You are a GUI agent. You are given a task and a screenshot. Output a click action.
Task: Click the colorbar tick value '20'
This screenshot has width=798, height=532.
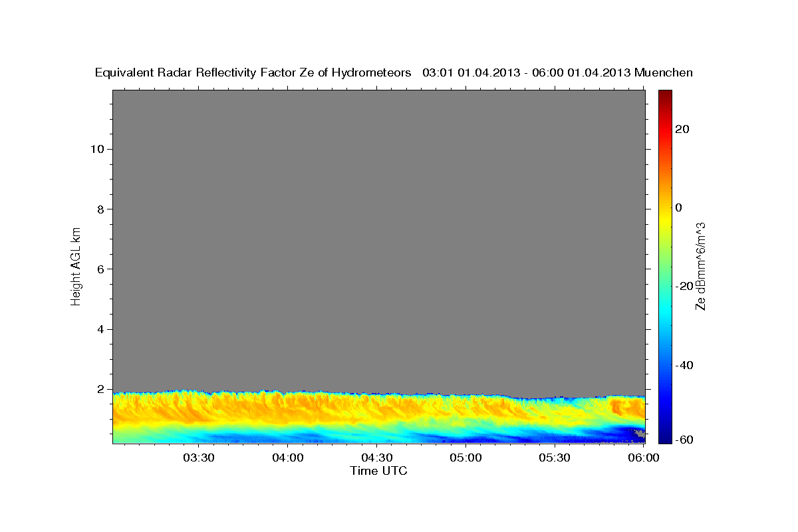tap(681, 129)
